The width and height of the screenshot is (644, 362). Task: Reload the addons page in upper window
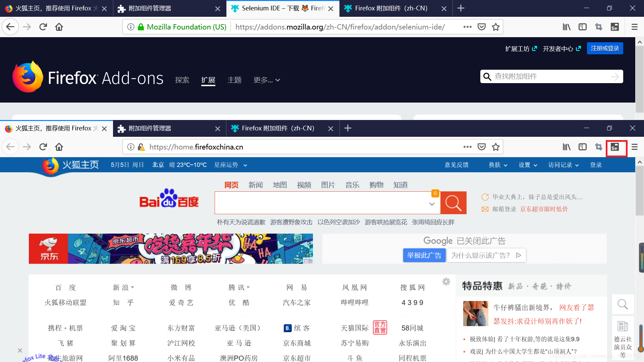43,27
